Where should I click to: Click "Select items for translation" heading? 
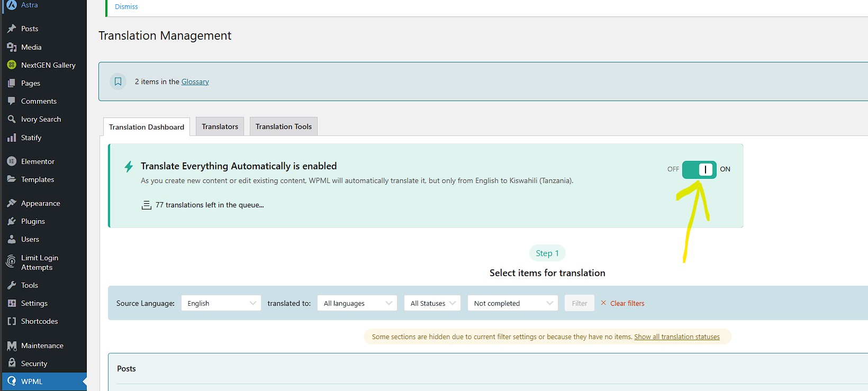coord(547,273)
